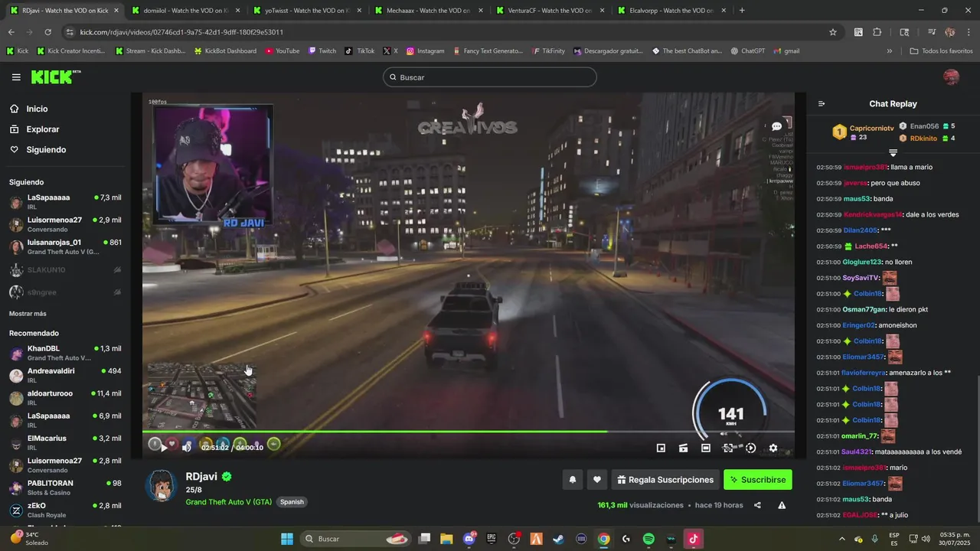Expand followed channels with Mostrar más
Viewport: 980px width, 551px height.
[x=28, y=314]
